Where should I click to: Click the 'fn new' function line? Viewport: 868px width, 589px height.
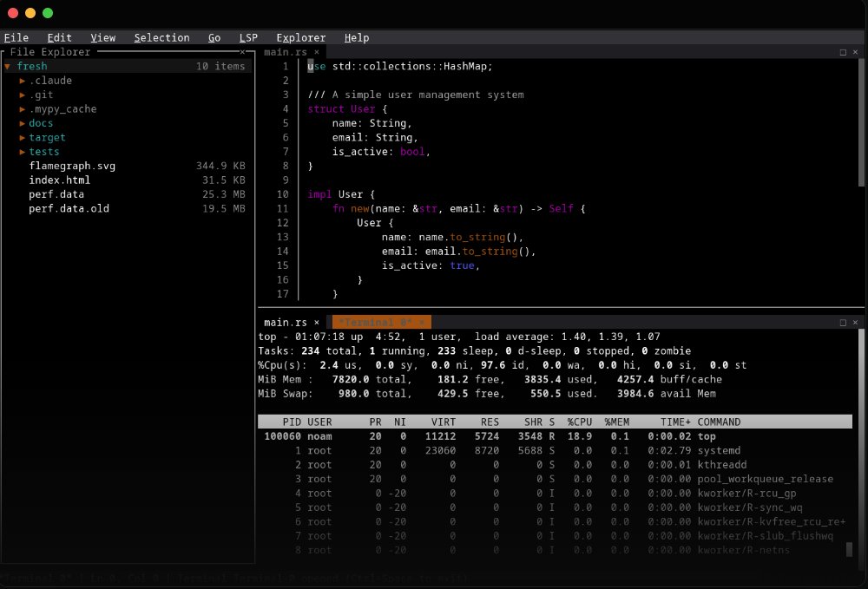click(458, 208)
